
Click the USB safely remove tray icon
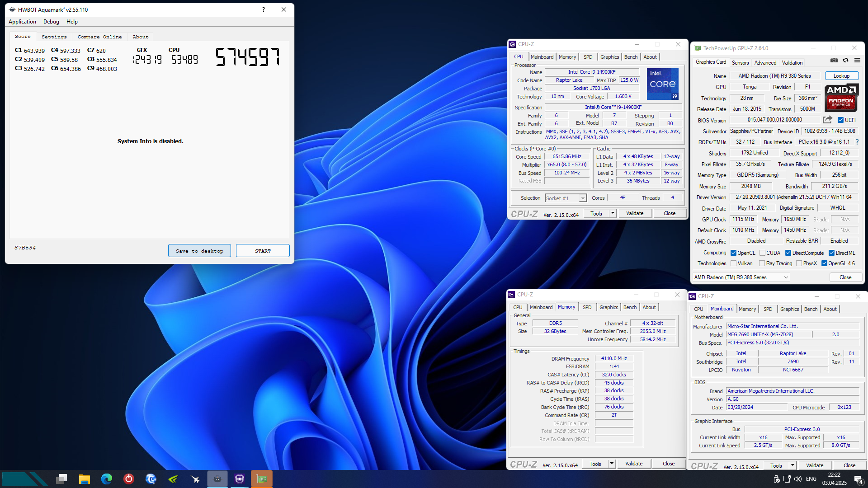(x=776, y=479)
